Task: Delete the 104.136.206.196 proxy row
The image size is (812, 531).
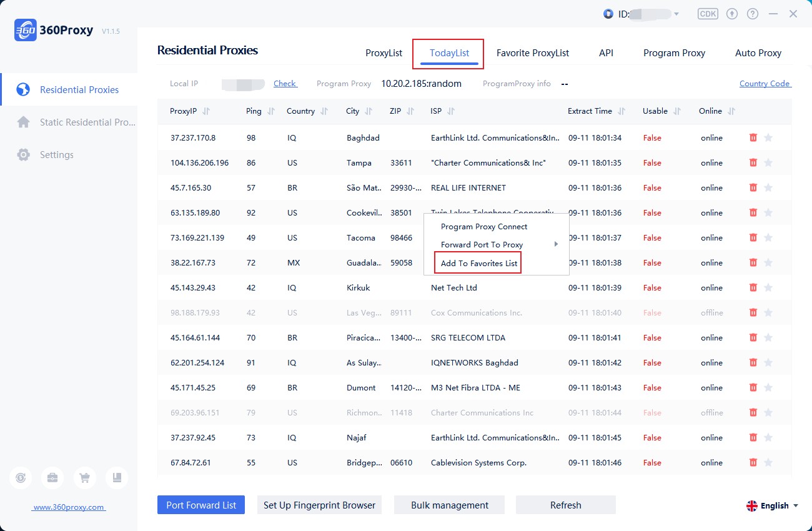Action: tap(753, 162)
